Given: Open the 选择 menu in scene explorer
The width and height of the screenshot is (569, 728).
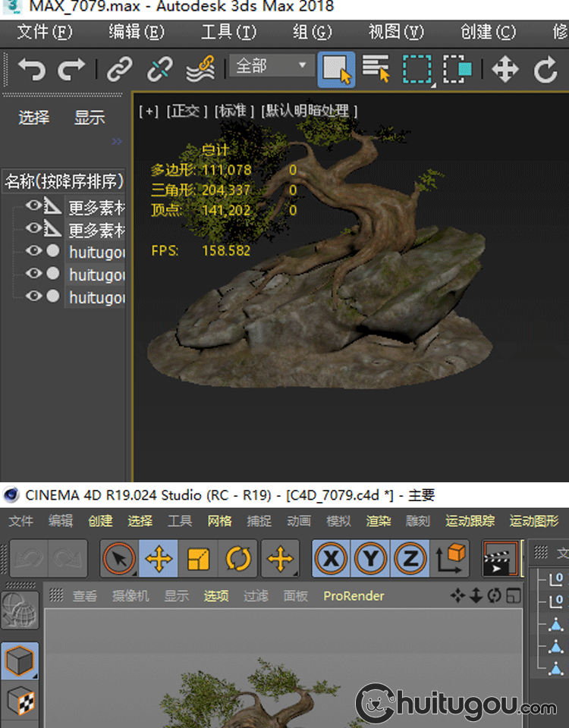Looking at the screenshot, I should tap(34, 118).
